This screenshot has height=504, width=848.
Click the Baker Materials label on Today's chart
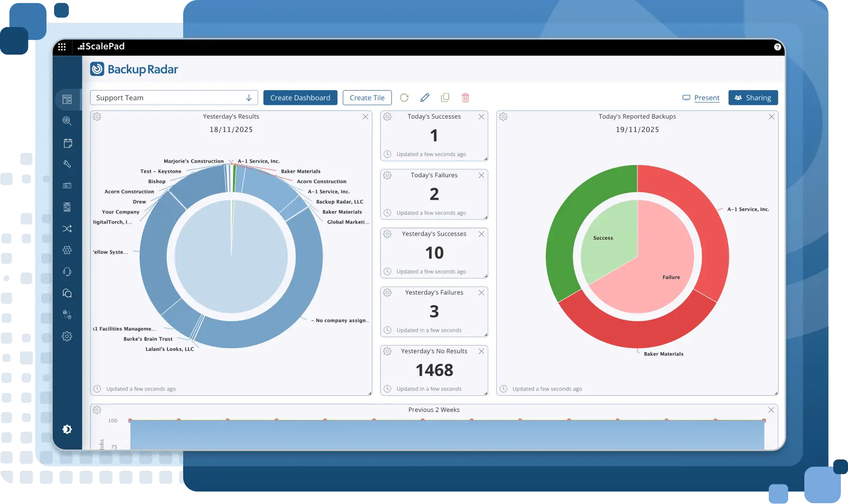click(x=663, y=354)
